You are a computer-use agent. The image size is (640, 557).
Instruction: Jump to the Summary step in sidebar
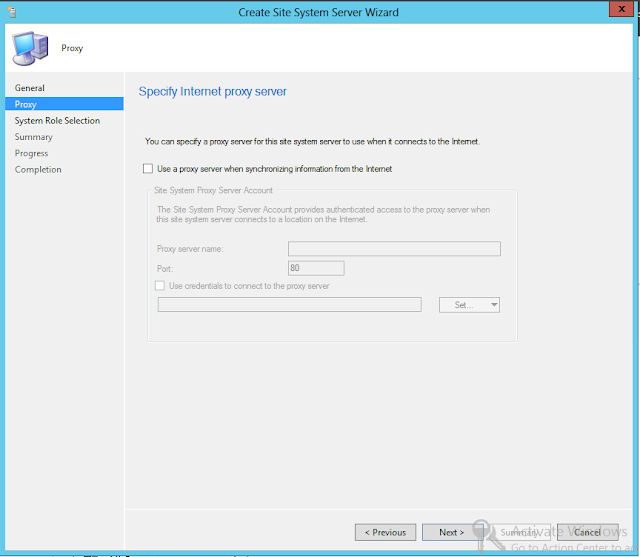[33, 137]
